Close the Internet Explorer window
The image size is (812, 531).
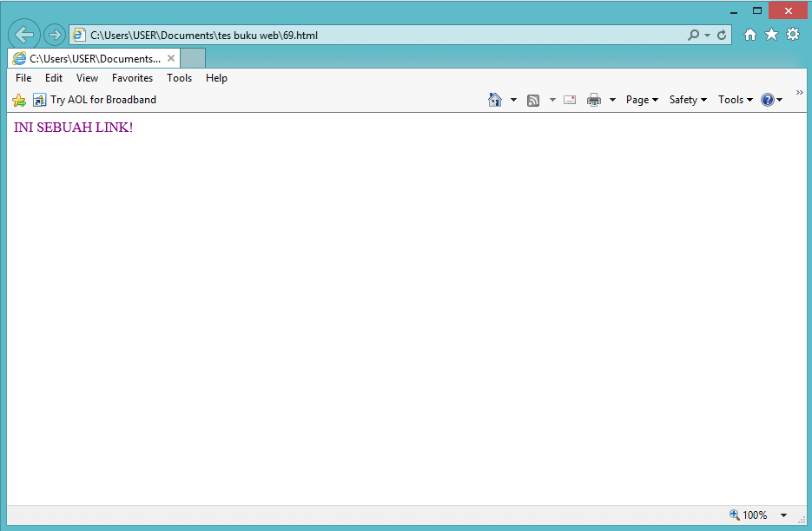[789, 11]
